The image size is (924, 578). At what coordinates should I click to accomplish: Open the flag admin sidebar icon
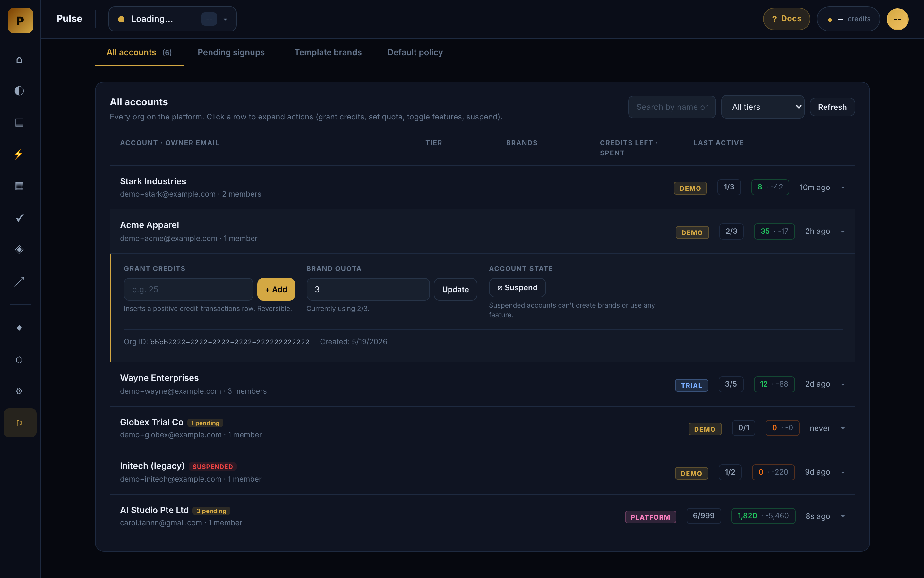pyautogui.click(x=20, y=423)
